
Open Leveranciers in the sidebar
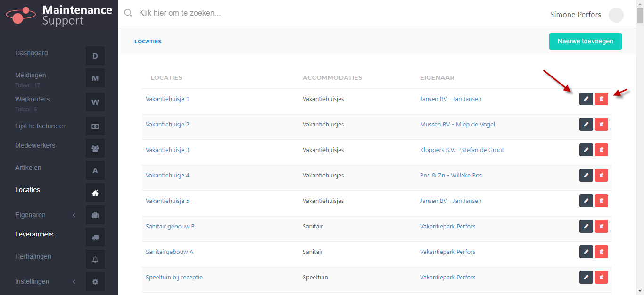point(34,234)
